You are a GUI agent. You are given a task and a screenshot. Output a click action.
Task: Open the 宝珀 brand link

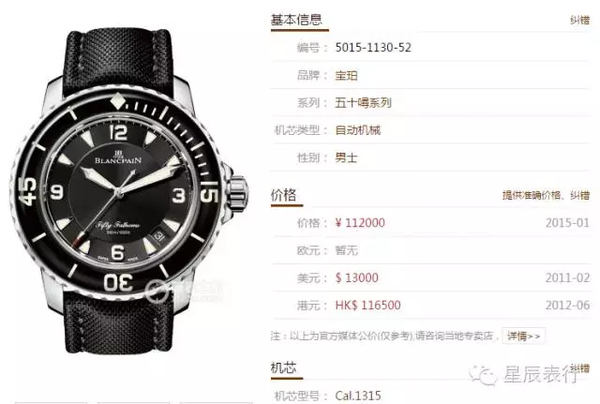(346, 75)
